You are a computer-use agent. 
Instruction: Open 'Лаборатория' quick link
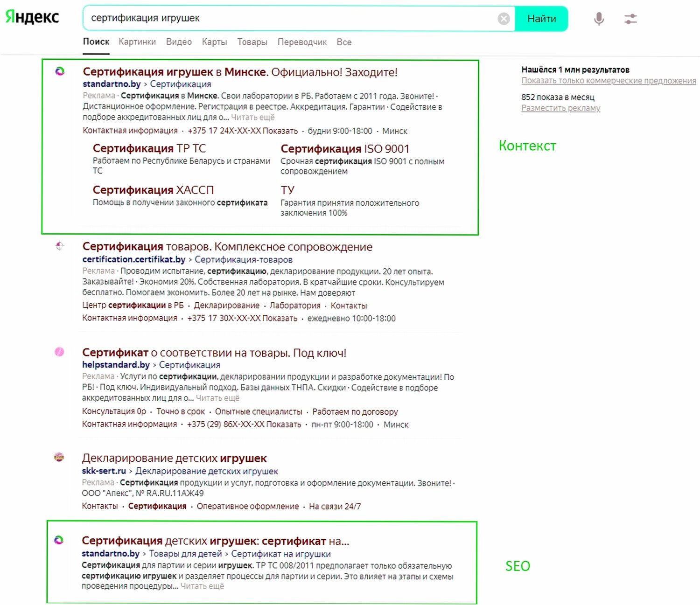tap(295, 306)
